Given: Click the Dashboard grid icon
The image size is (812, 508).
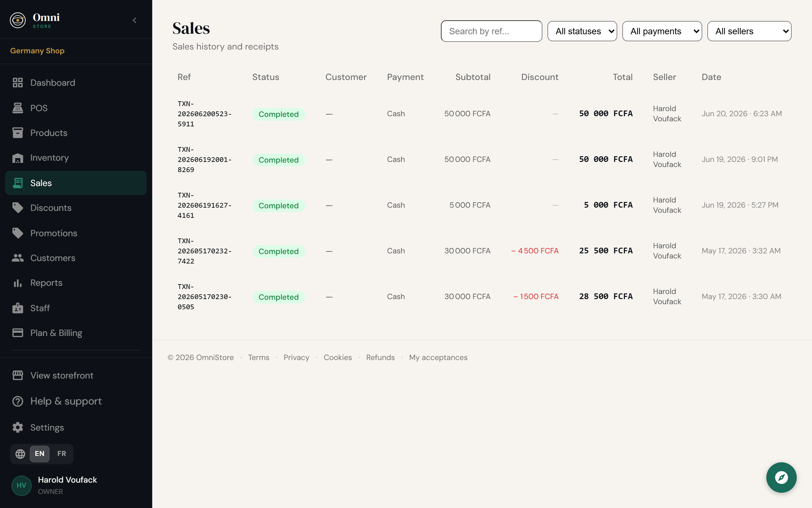Looking at the screenshot, I should click(18, 83).
